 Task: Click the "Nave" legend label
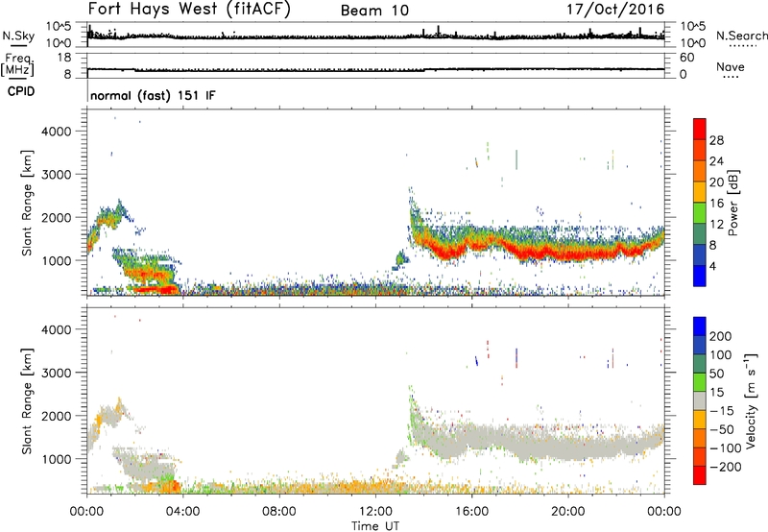[x=730, y=66]
